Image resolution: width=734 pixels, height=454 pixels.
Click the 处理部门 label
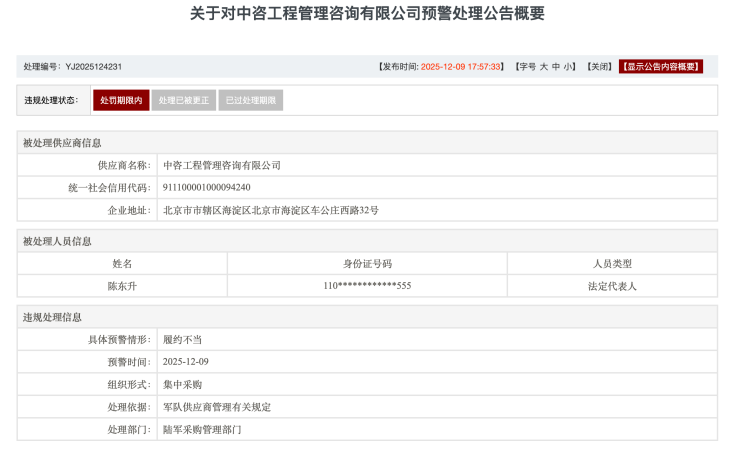point(129,429)
